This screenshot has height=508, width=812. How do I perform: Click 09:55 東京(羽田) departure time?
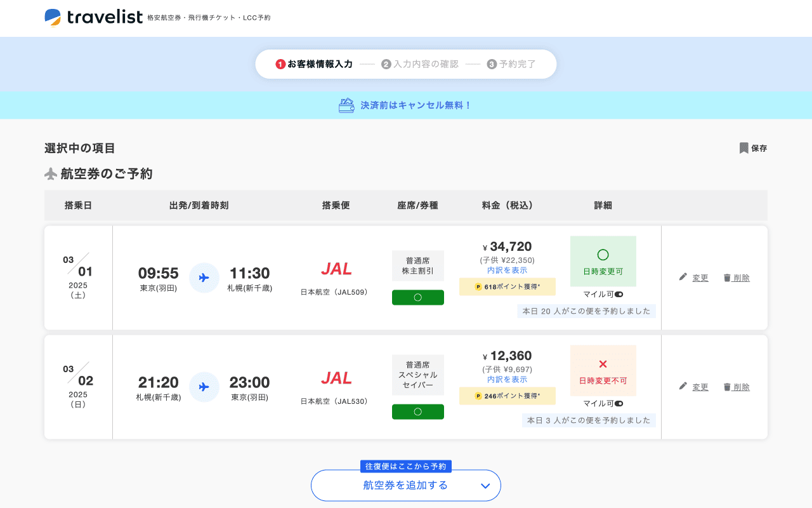159,279
